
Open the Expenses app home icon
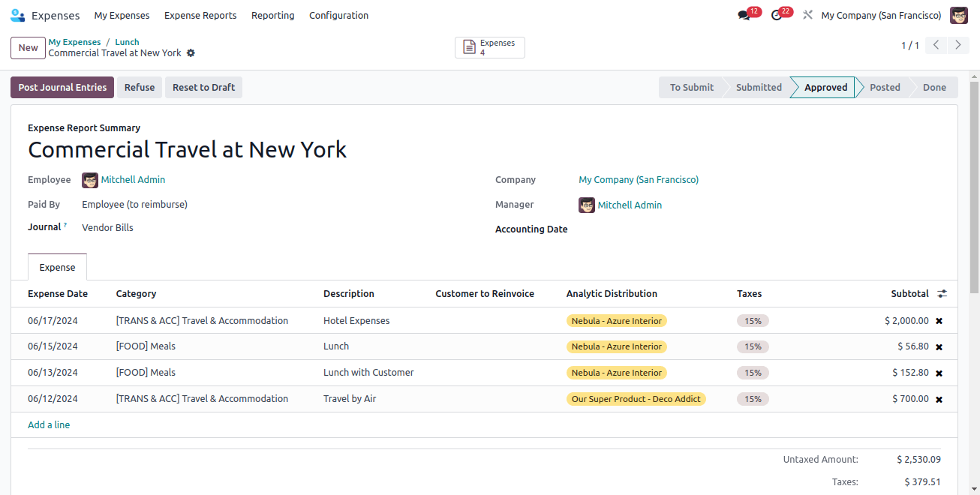pos(17,15)
